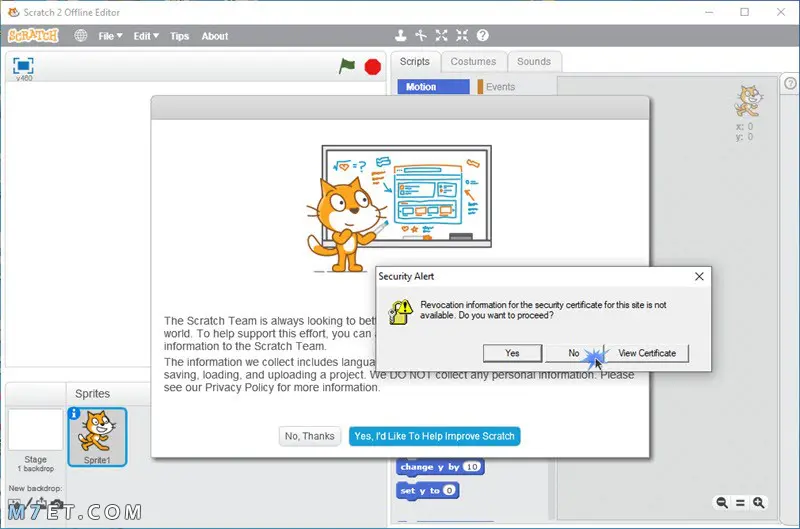Open the Tips menu item

click(x=180, y=36)
